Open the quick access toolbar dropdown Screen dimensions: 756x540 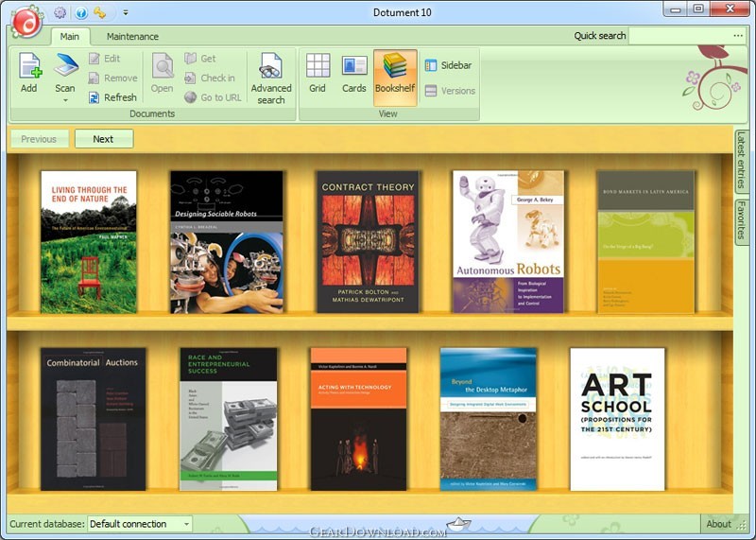[x=126, y=12]
